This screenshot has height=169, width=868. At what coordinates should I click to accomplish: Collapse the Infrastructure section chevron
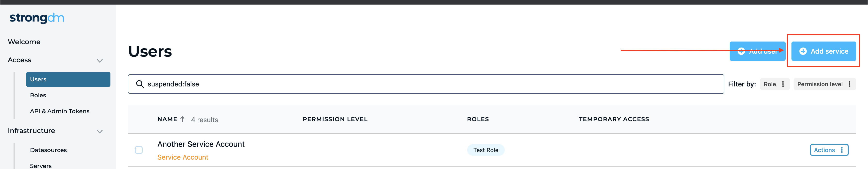pyautogui.click(x=100, y=131)
